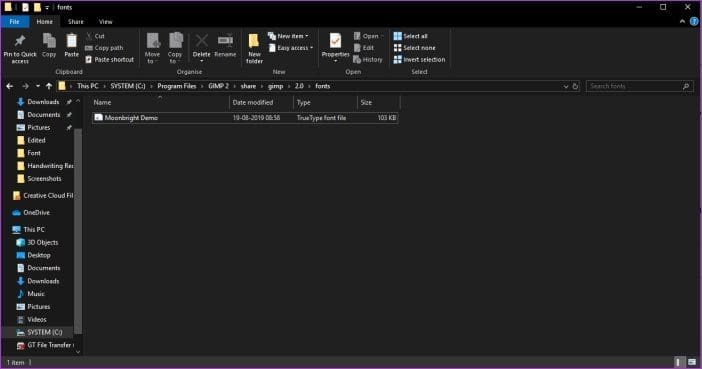The height and width of the screenshot is (369, 702).
Task: Open Downloads in Quick access
Action: coord(43,102)
